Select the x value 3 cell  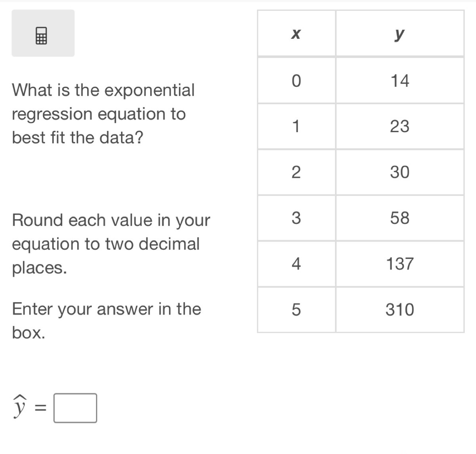tap(296, 218)
